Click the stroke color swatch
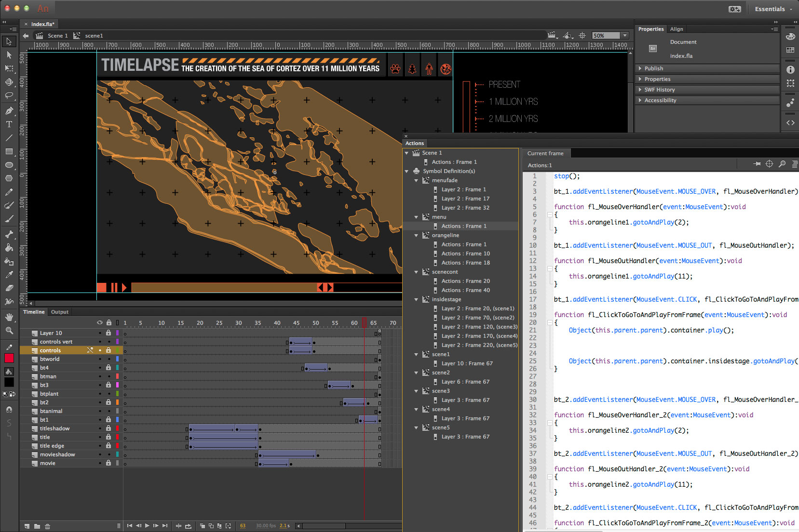This screenshot has width=799, height=532. [9, 358]
